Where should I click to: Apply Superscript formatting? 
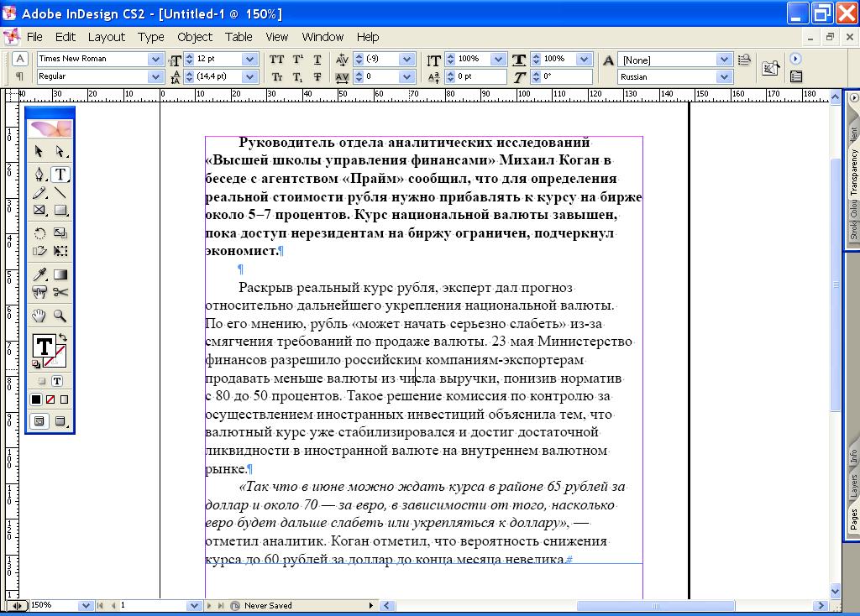coord(297,60)
